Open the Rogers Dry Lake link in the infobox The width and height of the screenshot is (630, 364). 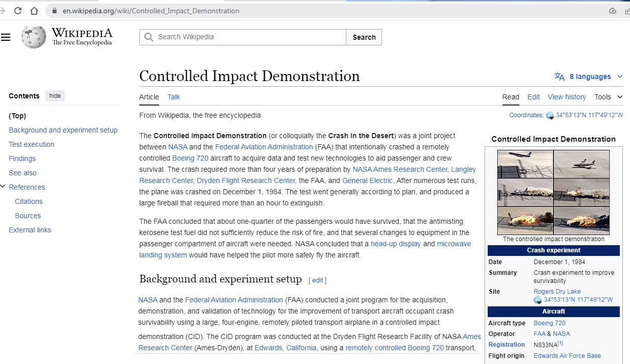(557, 292)
